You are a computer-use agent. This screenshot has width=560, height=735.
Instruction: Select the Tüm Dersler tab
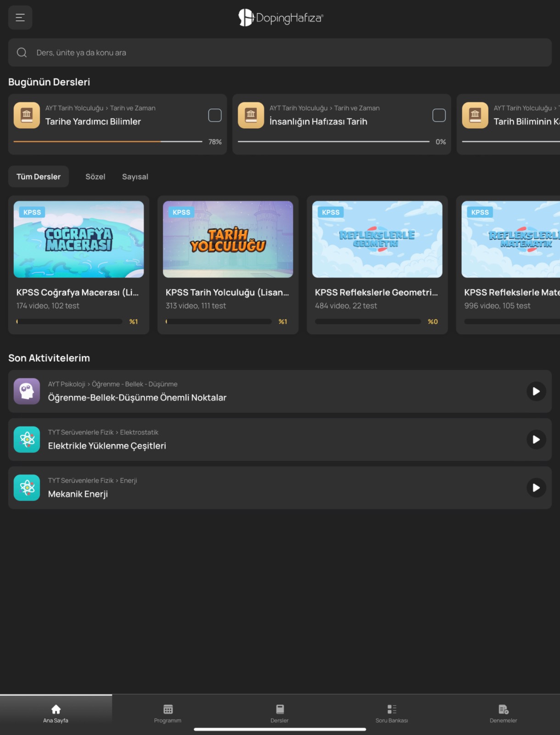pyautogui.click(x=39, y=176)
